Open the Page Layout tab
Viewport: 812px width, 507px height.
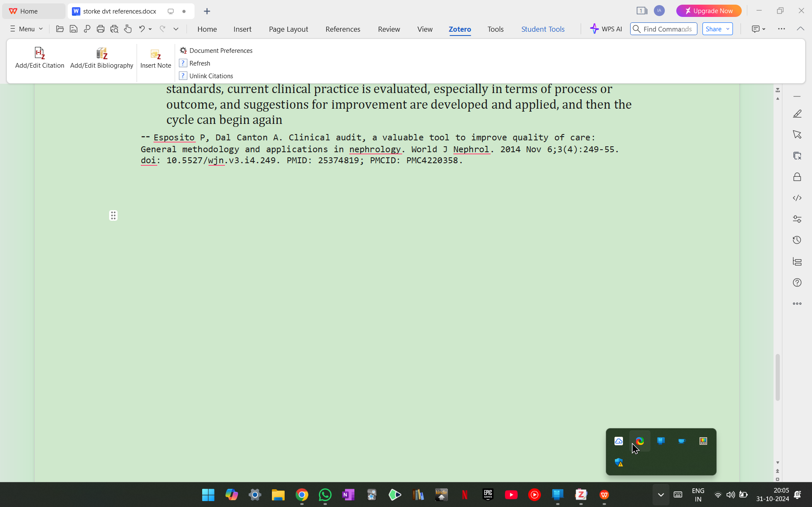click(x=288, y=29)
